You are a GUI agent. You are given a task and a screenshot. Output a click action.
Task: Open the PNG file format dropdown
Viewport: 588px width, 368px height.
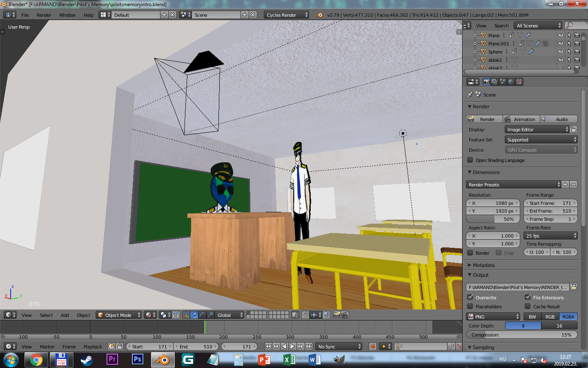(493, 316)
